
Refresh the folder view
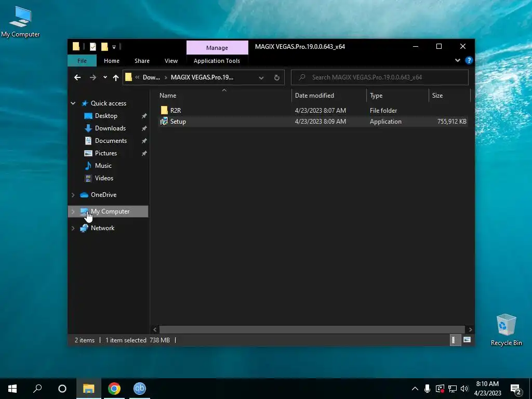pyautogui.click(x=277, y=78)
